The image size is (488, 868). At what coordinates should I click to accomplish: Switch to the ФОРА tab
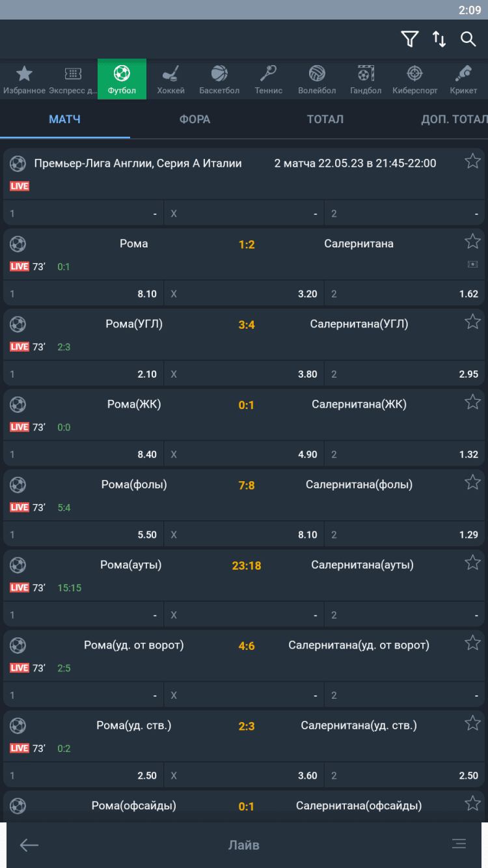(x=195, y=119)
